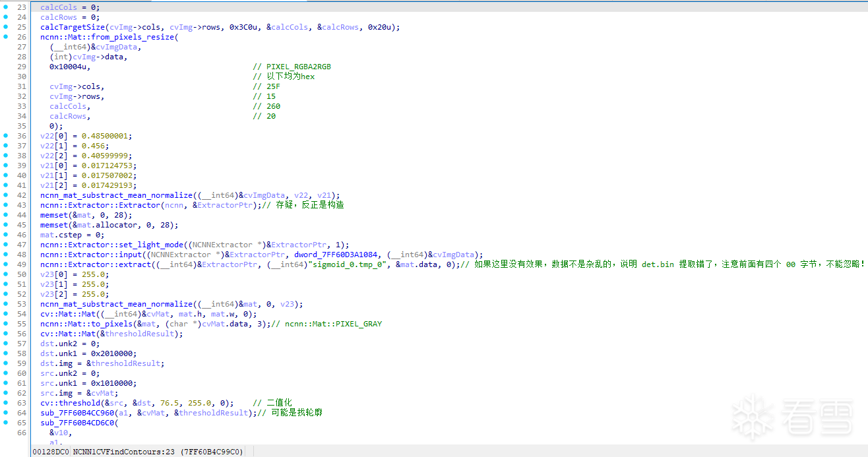Select value 0.456 on line 37
Image resolution: width=868 pixels, height=457 pixels.
click(x=93, y=146)
